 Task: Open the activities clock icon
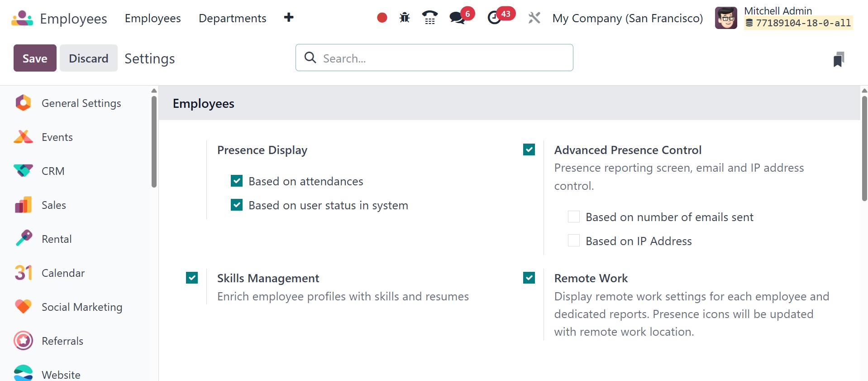(x=494, y=18)
